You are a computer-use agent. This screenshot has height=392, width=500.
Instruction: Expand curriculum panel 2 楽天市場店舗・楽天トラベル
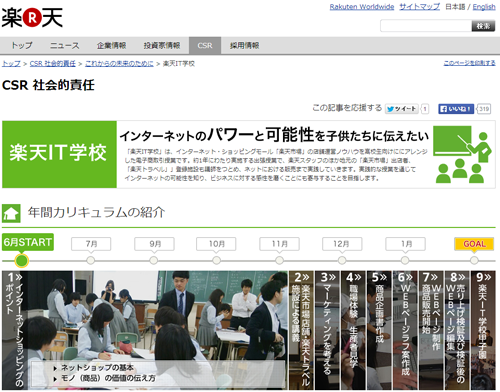point(301,330)
